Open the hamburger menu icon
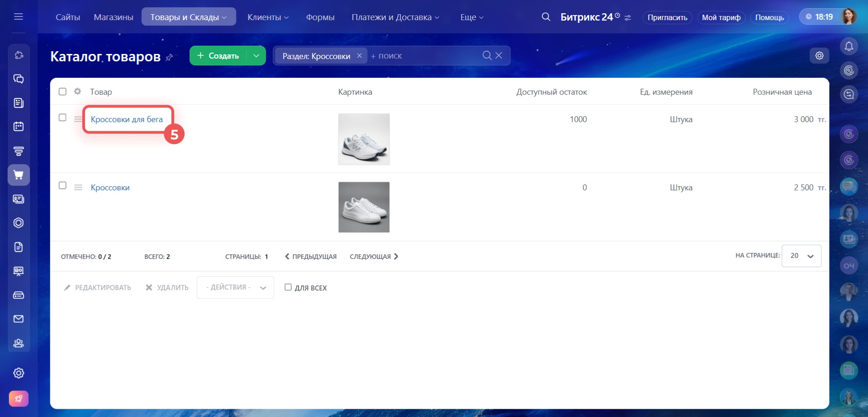Image resolution: width=868 pixels, height=417 pixels. coord(18,17)
